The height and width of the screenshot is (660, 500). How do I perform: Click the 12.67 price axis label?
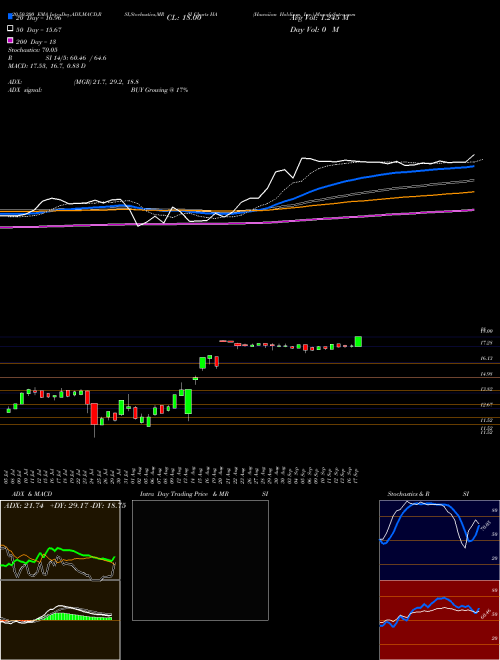click(487, 405)
